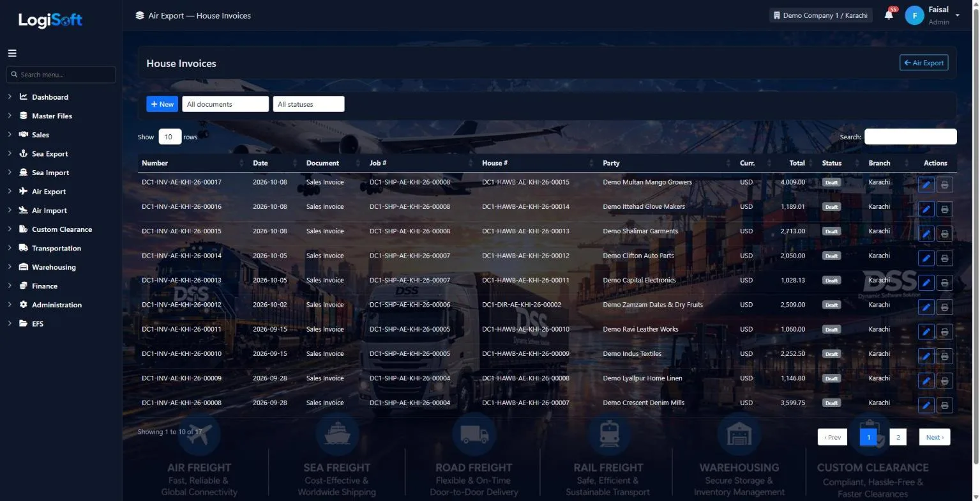Image resolution: width=980 pixels, height=501 pixels.
Task: Click the table Search field
Action: [x=910, y=137]
